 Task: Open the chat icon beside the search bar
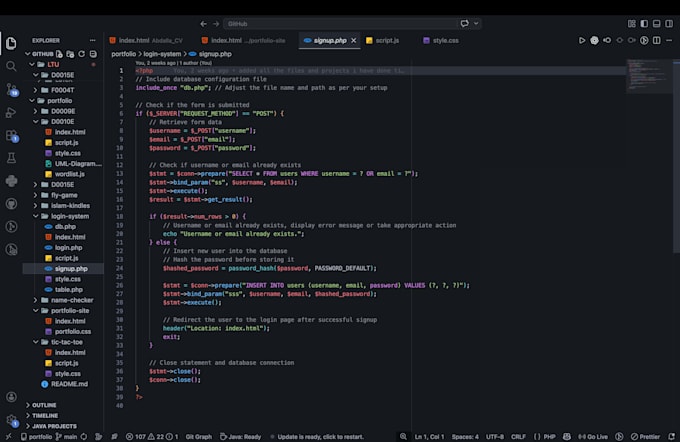[464, 23]
